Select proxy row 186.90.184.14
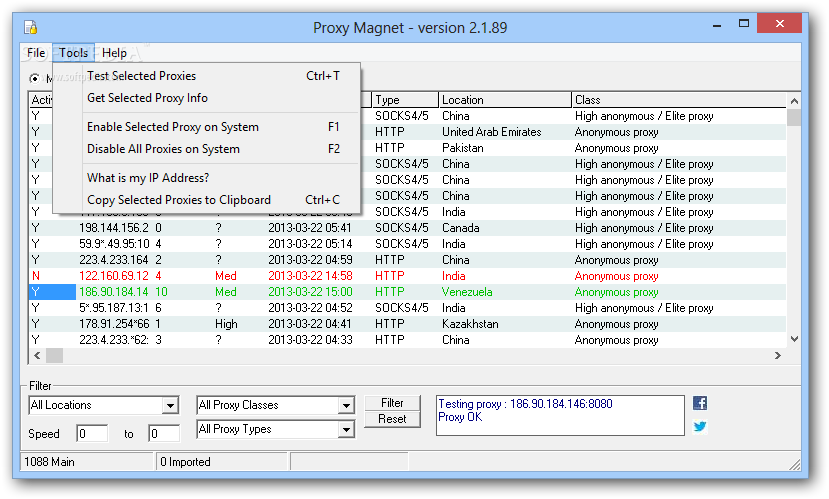829x499 pixels. [407, 292]
